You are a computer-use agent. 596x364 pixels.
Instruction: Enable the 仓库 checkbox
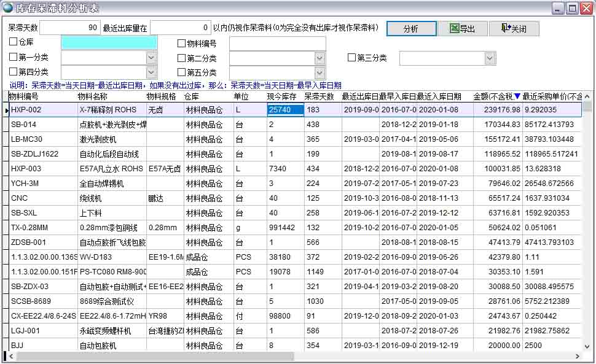14,42
